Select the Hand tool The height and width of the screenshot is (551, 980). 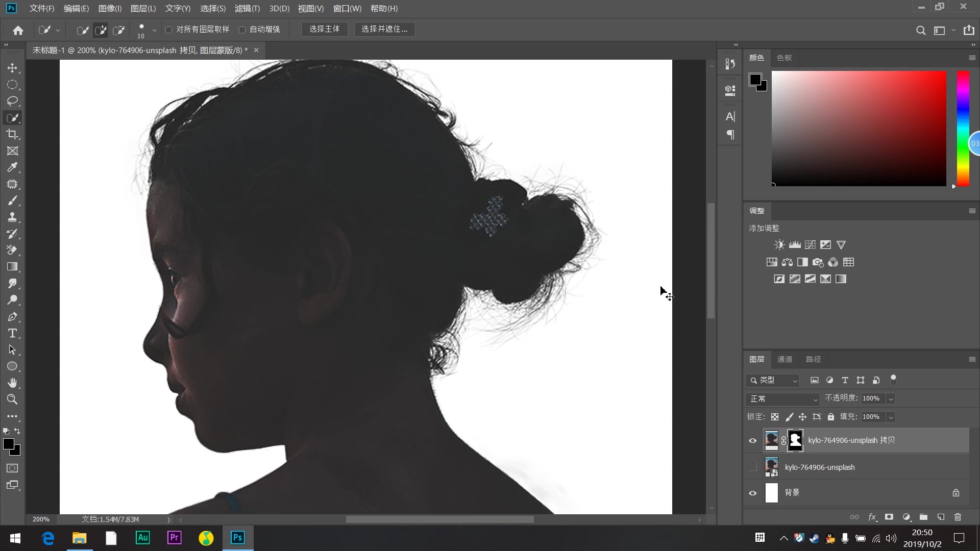12,383
